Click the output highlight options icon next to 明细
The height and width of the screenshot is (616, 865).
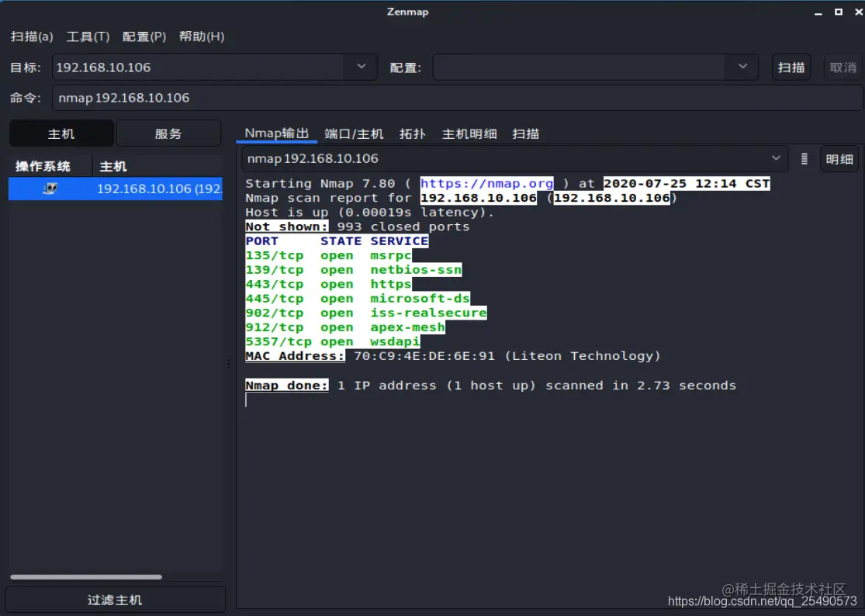coord(804,159)
